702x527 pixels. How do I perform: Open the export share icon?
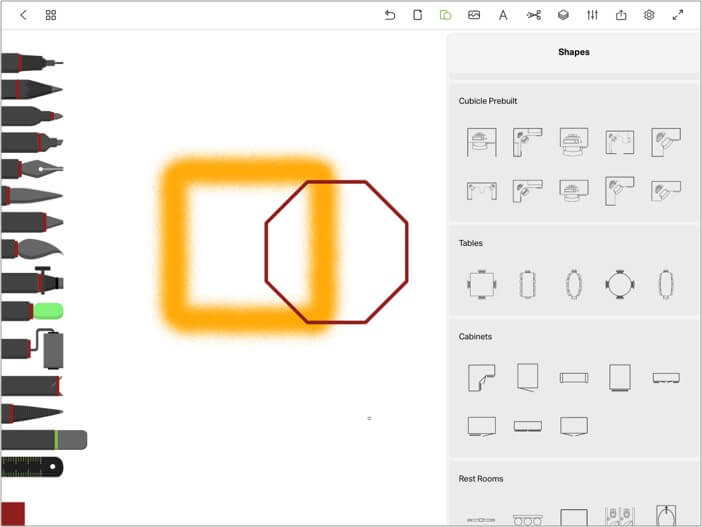click(x=621, y=15)
